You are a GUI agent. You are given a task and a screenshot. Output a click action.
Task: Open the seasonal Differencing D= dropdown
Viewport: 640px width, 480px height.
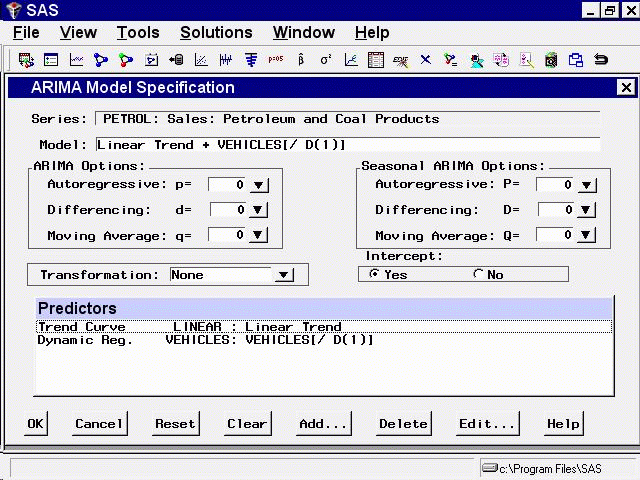[587, 210]
